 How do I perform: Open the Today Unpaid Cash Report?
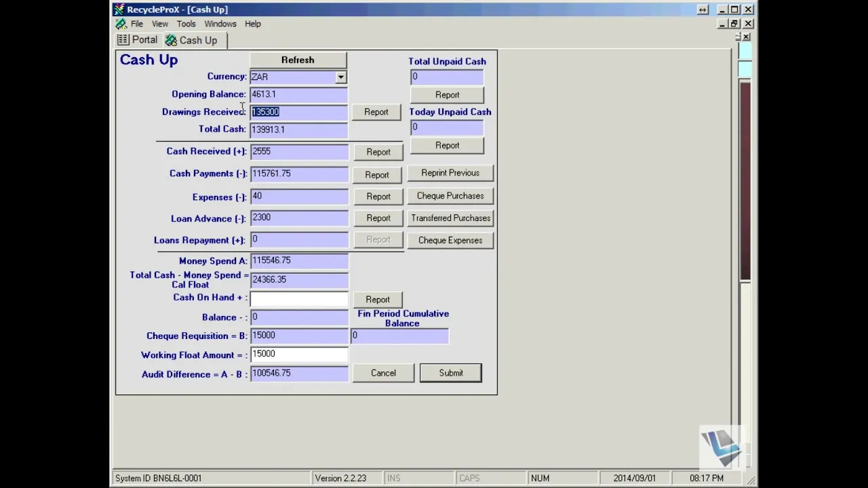(448, 146)
